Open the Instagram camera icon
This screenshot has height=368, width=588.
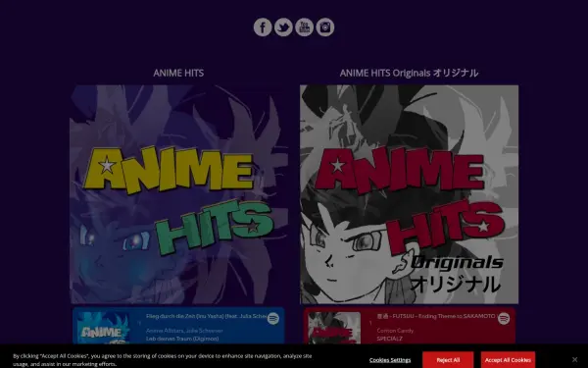[325, 27]
